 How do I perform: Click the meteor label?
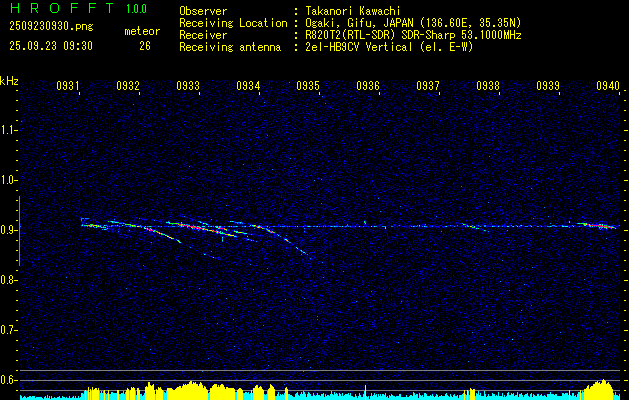click(x=142, y=31)
